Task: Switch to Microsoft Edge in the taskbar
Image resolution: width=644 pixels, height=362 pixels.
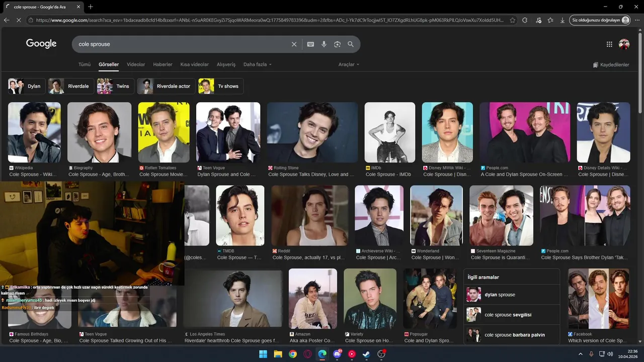Action: [x=322, y=354]
